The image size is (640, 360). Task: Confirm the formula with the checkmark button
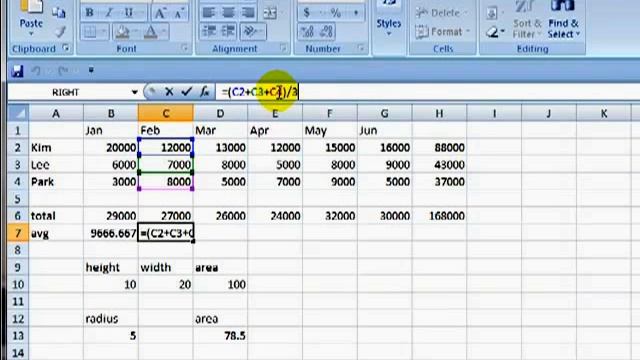coord(187,92)
